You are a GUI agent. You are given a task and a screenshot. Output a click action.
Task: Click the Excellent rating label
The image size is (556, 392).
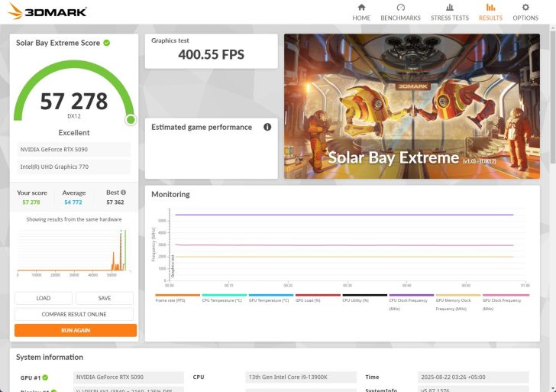pyautogui.click(x=74, y=133)
